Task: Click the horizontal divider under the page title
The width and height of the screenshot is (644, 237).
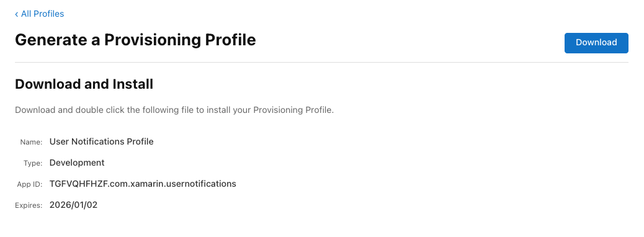Action: click(x=321, y=63)
